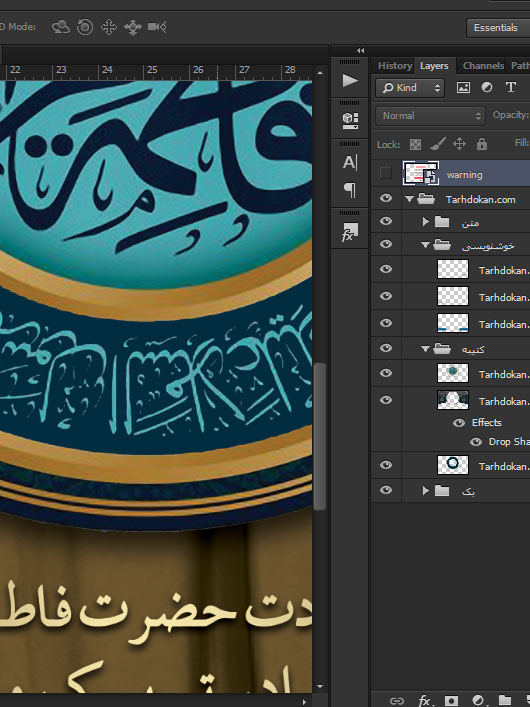530x707 pixels.
Task: Click the scroll up arrow of canvas
Action: (320, 72)
